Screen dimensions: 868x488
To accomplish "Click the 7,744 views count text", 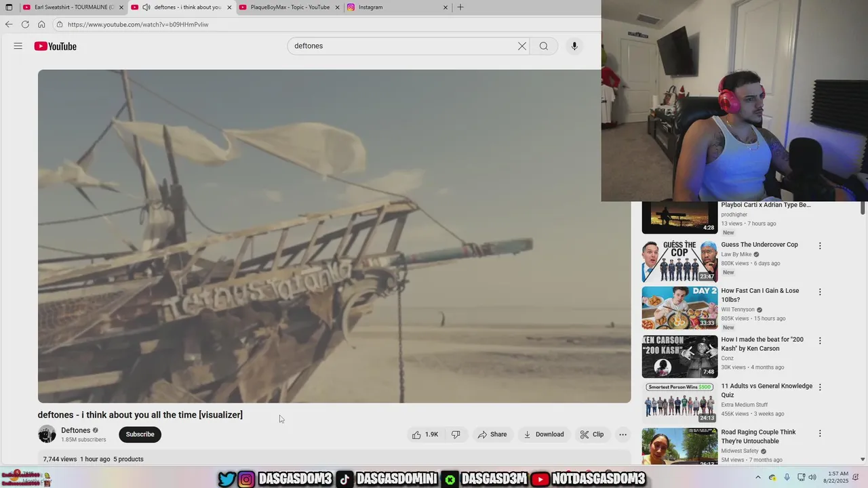I will 60,460.
